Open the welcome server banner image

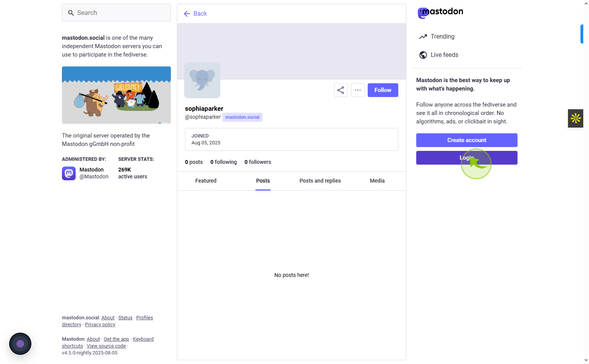[x=116, y=95]
